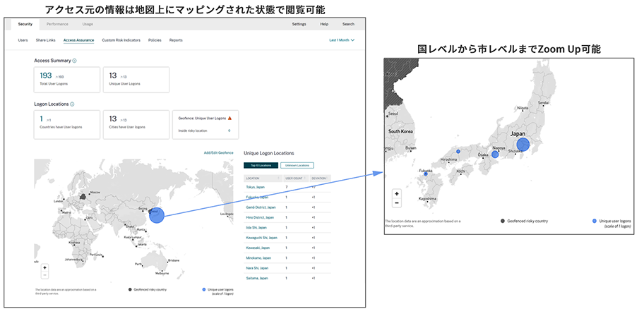
Task: Zoom out on the world map
Action: 44,275
